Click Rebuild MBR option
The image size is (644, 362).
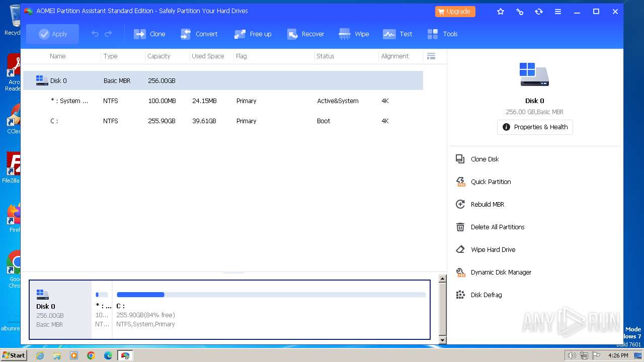tap(488, 204)
